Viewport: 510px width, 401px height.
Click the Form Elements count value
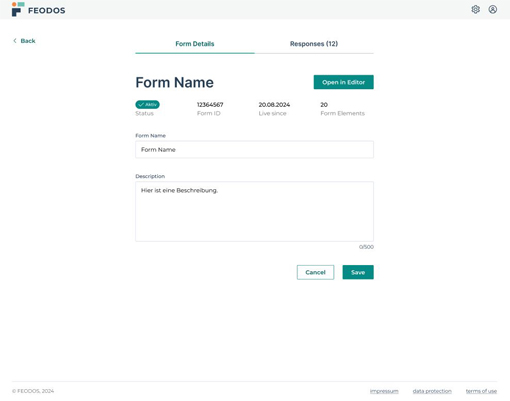pos(324,105)
